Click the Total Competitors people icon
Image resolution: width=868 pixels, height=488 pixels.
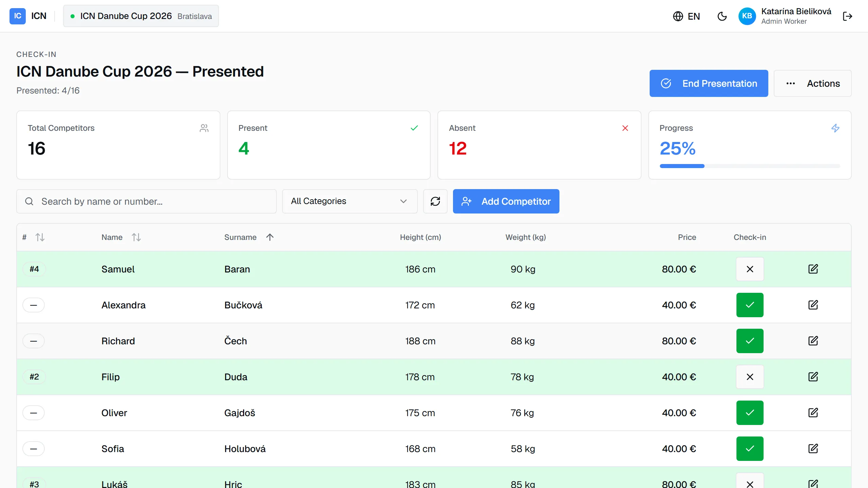204,128
